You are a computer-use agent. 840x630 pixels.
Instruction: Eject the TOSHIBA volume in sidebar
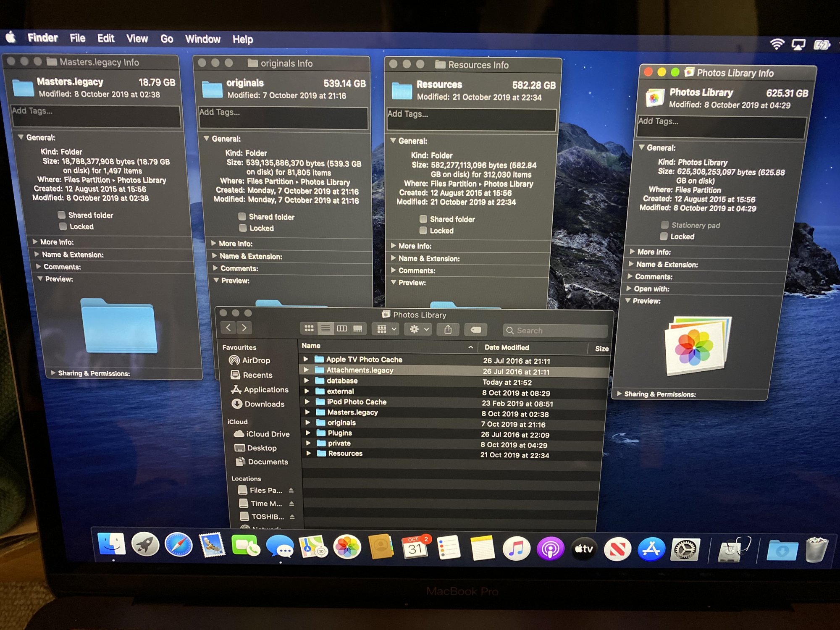click(x=292, y=517)
